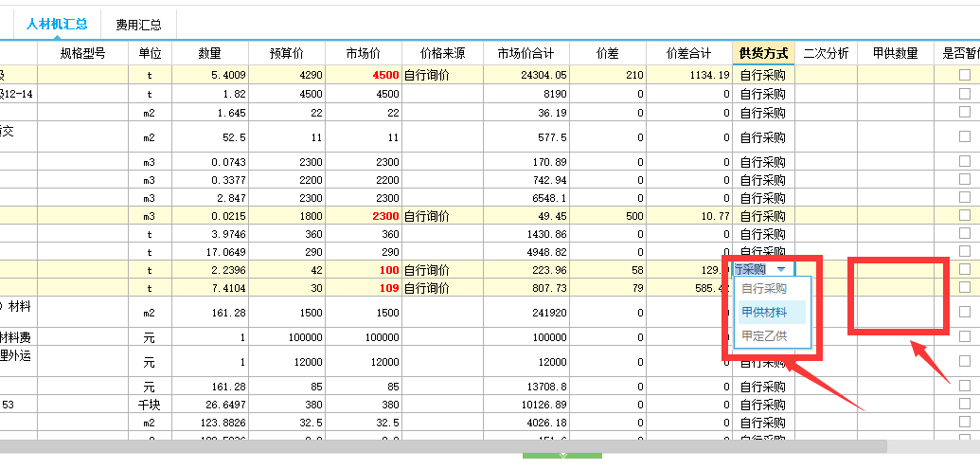The height and width of the screenshot is (469, 980).
Task: Tick the checkbox in the 7.4104 quantity row
Action: 964,288
